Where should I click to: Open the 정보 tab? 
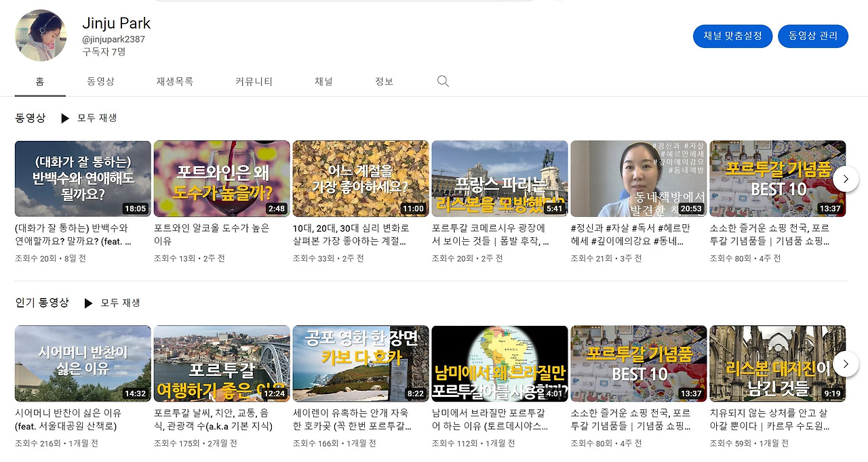[384, 81]
